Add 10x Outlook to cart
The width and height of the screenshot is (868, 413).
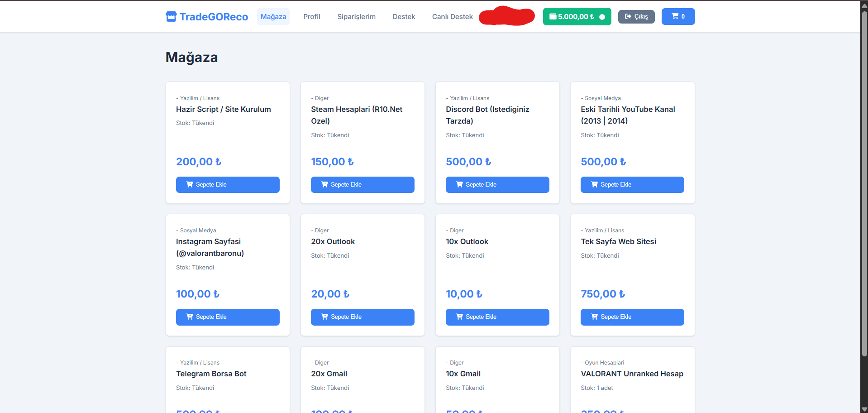tap(497, 317)
